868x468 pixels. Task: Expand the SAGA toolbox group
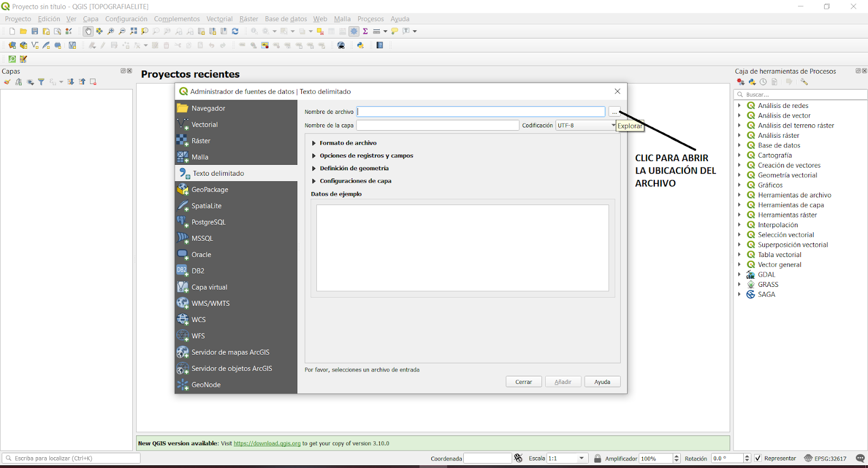tap(739, 294)
